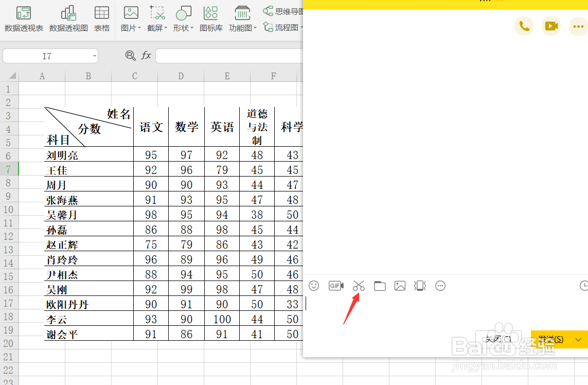Expand the 形状 dropdown arrow
Viewport: 588px width, 385px height.
coord(192,28)
